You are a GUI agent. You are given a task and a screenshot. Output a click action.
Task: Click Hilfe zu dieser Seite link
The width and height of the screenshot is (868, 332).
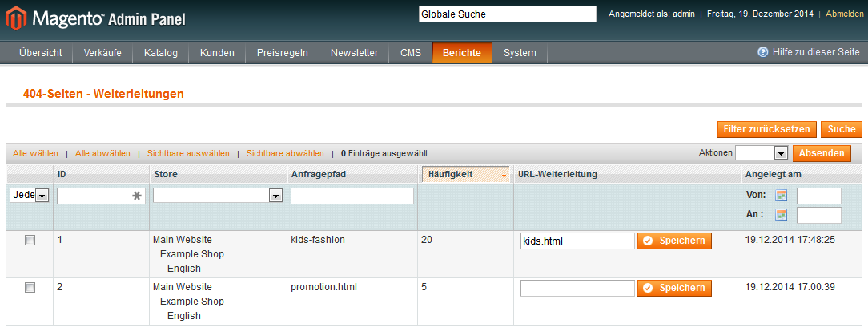(816, 52)
